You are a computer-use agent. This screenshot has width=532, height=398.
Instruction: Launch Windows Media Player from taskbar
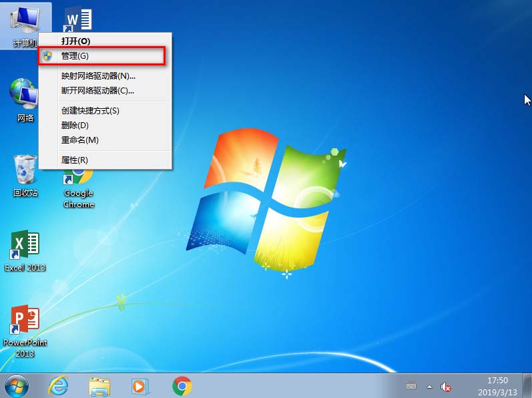[140, 387]
